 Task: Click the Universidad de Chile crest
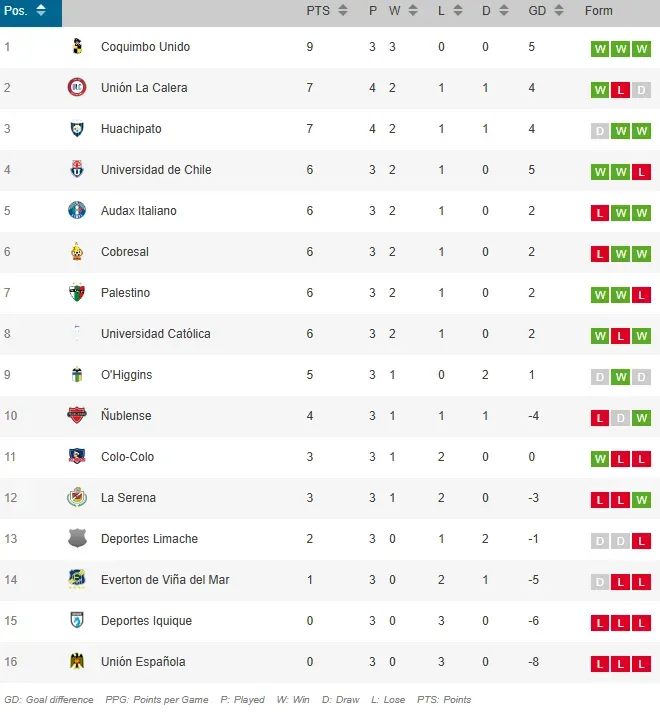tap(77, 170)
